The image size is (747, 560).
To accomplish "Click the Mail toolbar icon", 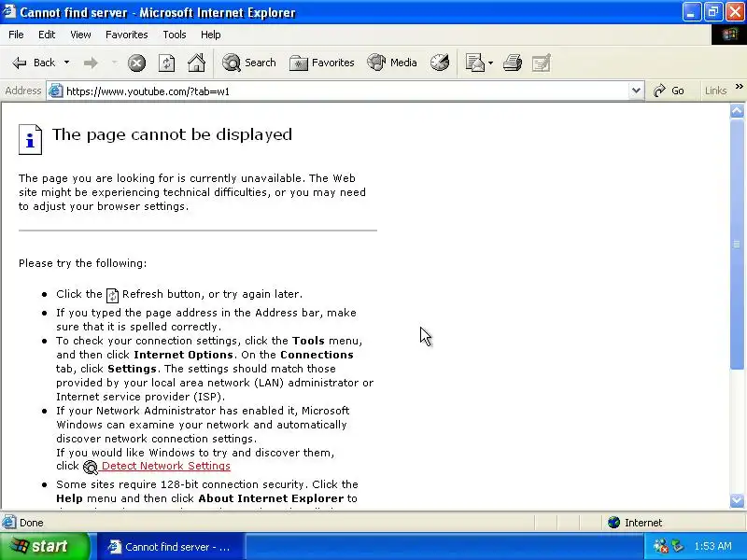I will (x=475, y=63).
